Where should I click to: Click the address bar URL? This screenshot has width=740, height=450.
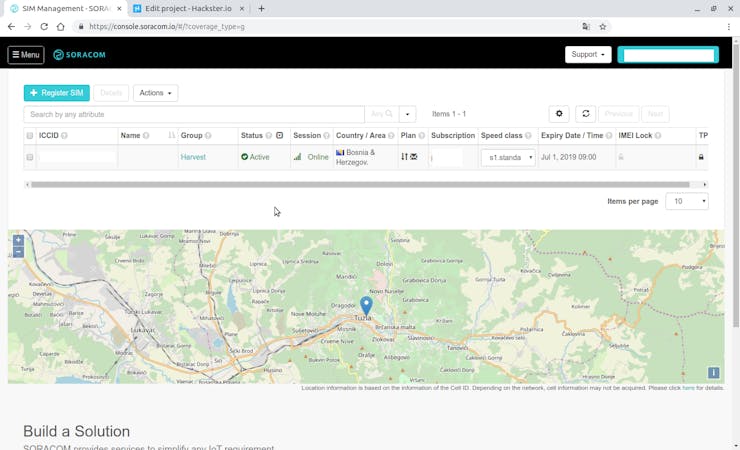coord(167,26)
